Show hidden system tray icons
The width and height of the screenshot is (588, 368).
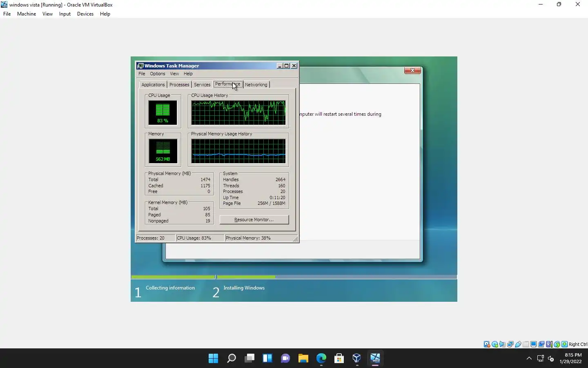529,359
